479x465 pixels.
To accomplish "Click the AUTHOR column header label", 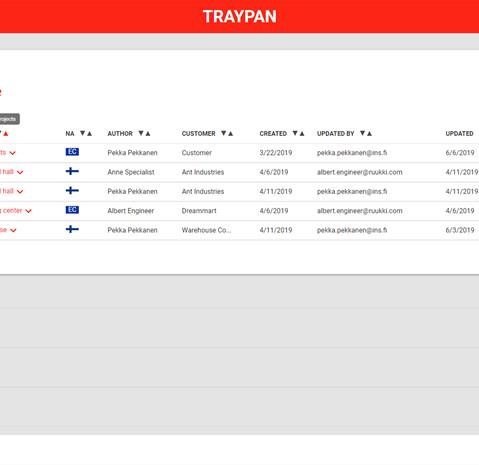I will point(120,134).
